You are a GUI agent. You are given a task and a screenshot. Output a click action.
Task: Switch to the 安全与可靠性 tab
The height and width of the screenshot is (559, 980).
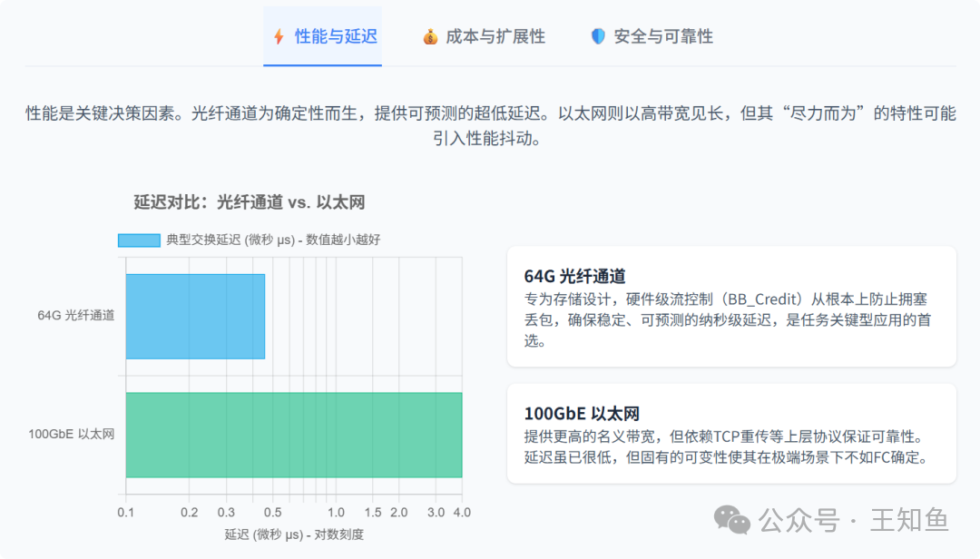tap(650, 36)
